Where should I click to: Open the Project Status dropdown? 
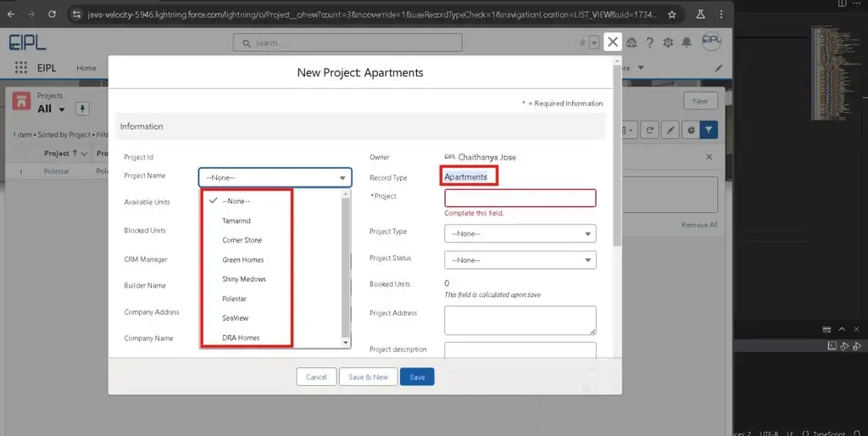click(520, 260)
